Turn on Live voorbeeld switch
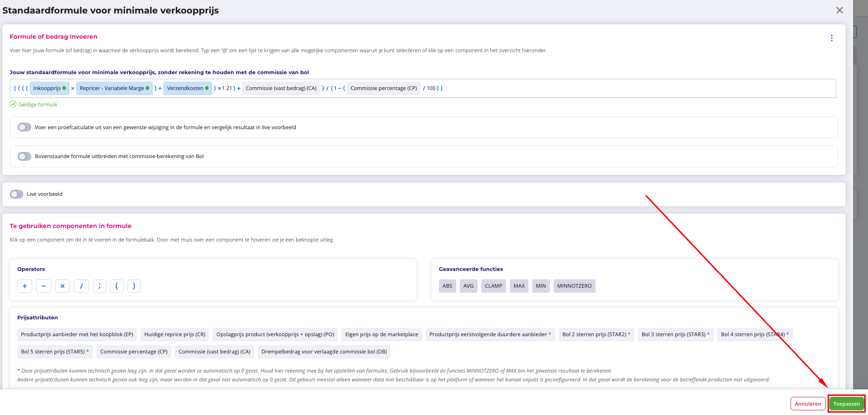This screenshot has height=415, width=868. click(17, 194)
